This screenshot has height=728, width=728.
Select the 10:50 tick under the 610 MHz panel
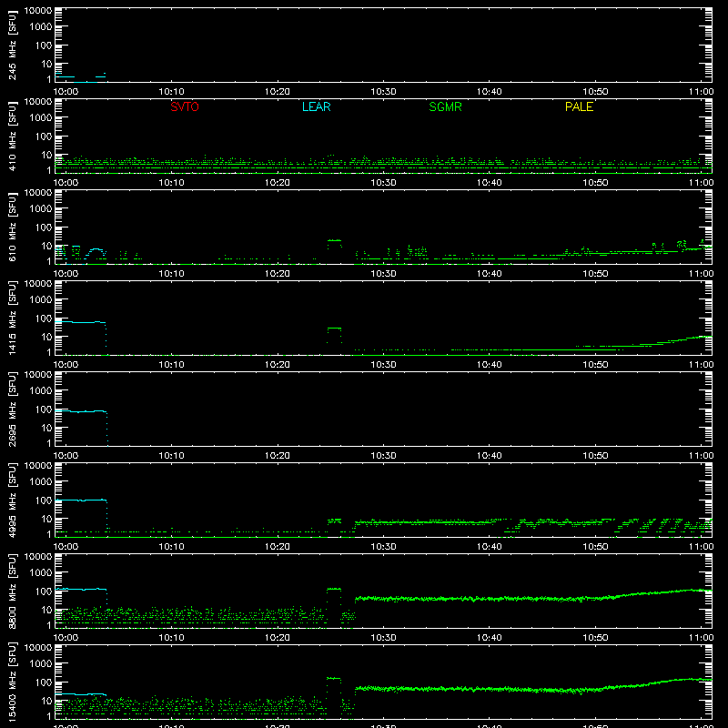[595, 274]
